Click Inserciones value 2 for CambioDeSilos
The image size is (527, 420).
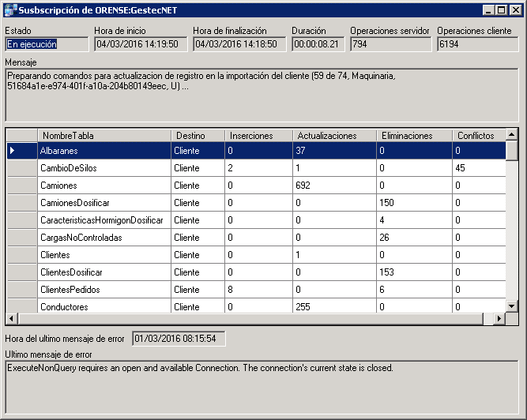click(259, 168)
